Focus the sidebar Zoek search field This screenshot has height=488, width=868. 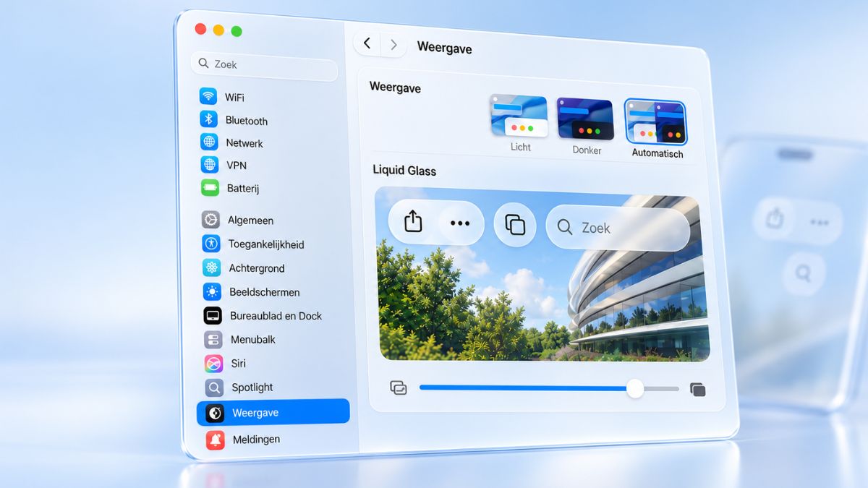tap(264, 65)
